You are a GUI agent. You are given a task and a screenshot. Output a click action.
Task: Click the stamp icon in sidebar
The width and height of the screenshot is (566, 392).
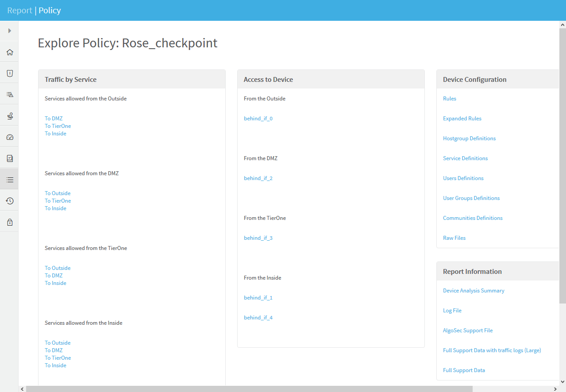coord(9,116)
